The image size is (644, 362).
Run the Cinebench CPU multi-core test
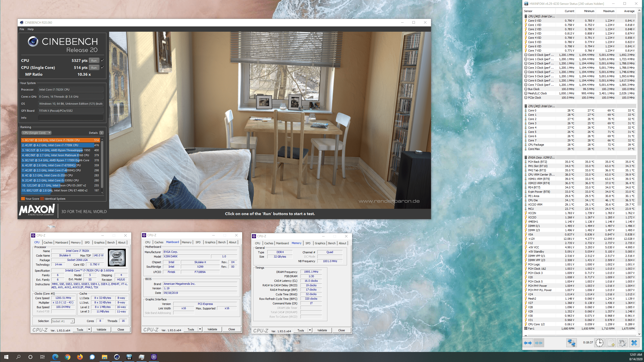pos(94,61)
